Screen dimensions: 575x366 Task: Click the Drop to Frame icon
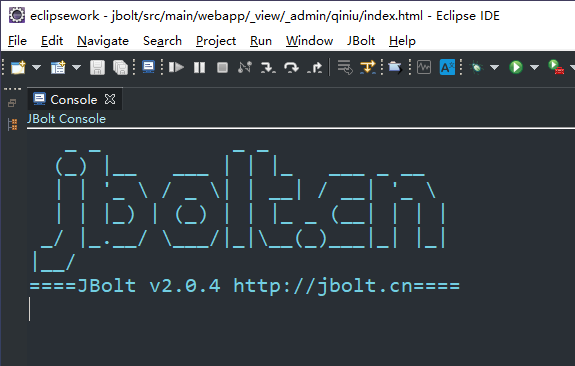coord(345,67)
